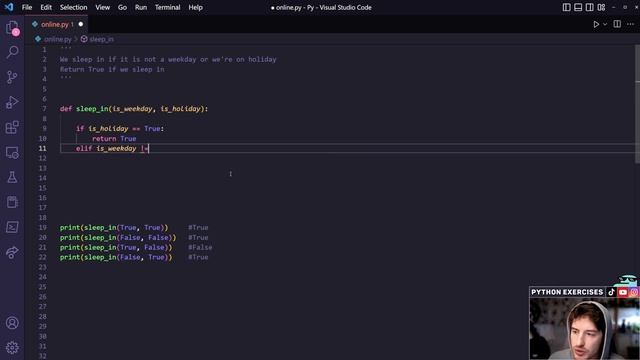The height and width of the screenshot is (360, 640).
Task: Click the webcam video thumbnail
Action: [x=584, y=329]
